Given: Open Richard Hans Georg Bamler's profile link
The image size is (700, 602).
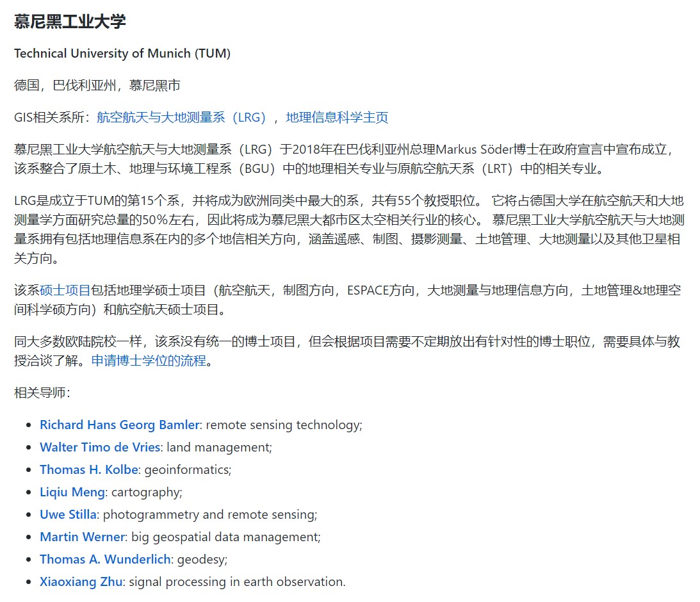Looking at the screenshot, I should [120, 425].
